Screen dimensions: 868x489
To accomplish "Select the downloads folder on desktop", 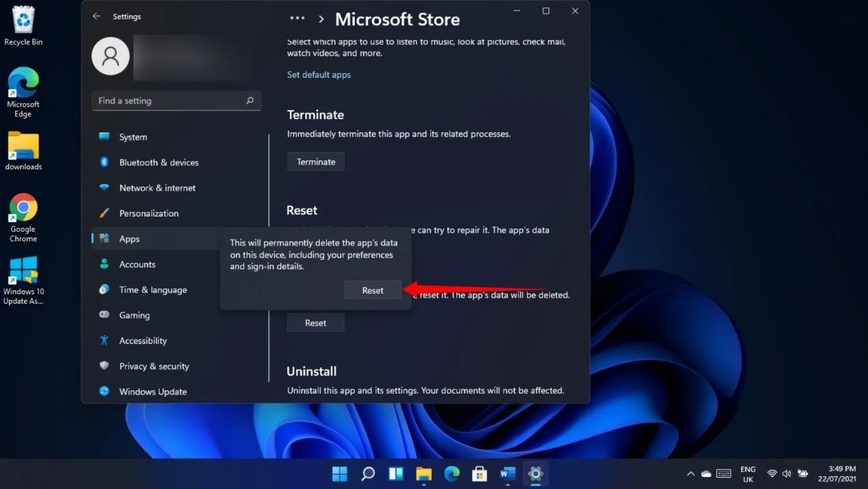I will click(x=23, y=151).
